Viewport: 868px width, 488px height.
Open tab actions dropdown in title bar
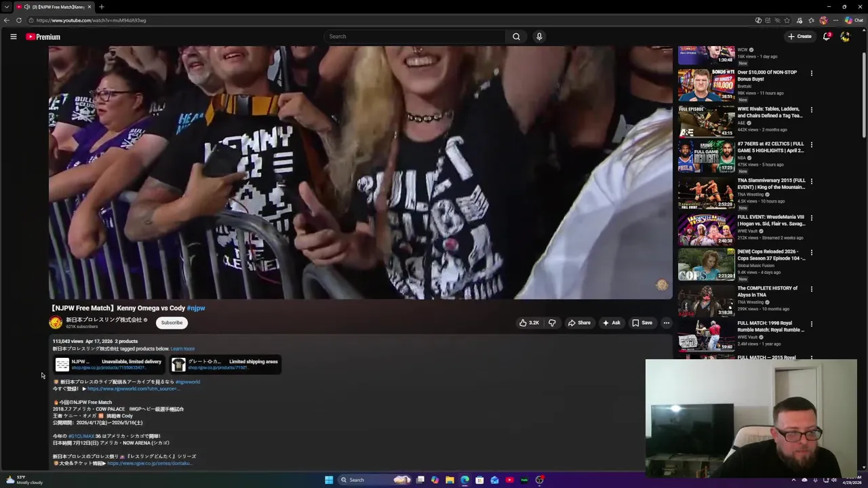tap(7, 7)
